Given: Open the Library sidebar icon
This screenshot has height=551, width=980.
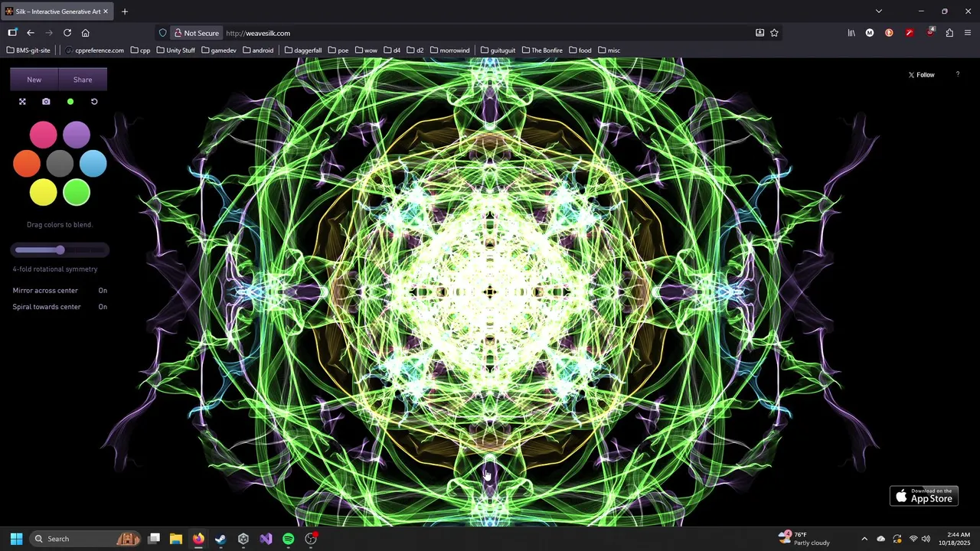Looking at the screenshot, I should (x=851, y=33).
